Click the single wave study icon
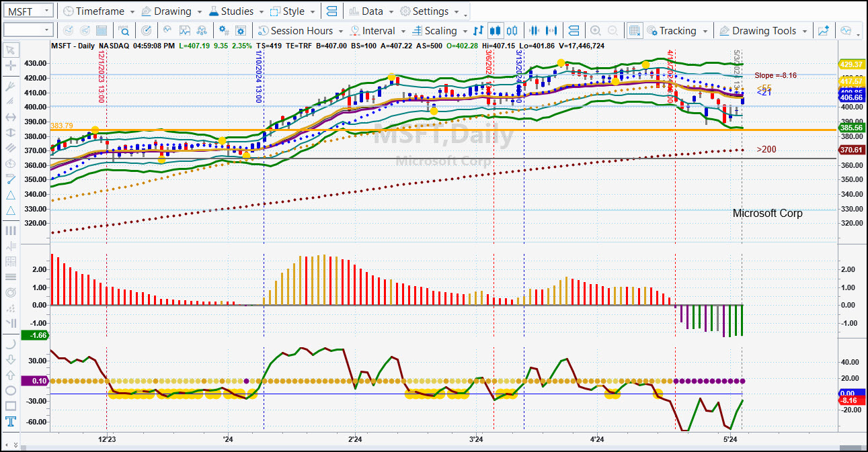 click(x=167, y=31)
